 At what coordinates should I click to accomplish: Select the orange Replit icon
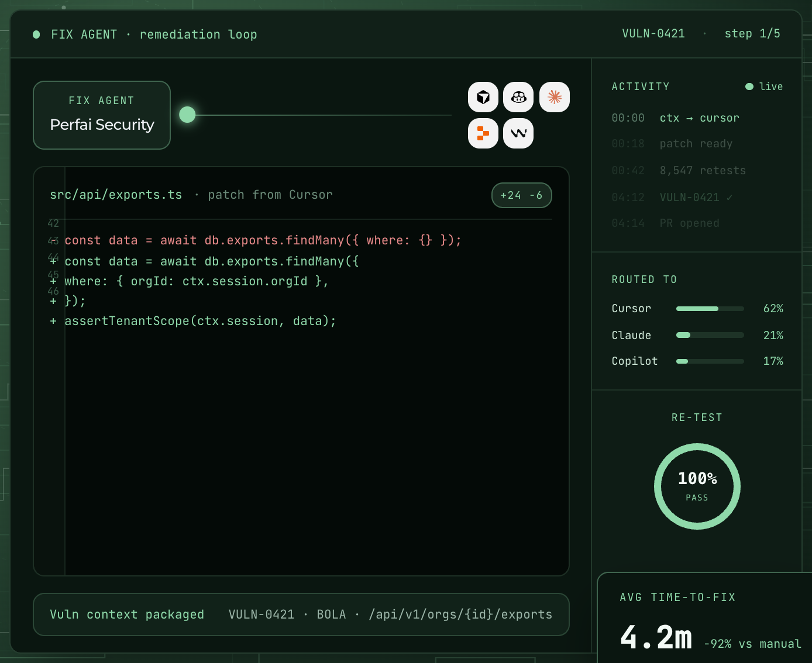483,133
